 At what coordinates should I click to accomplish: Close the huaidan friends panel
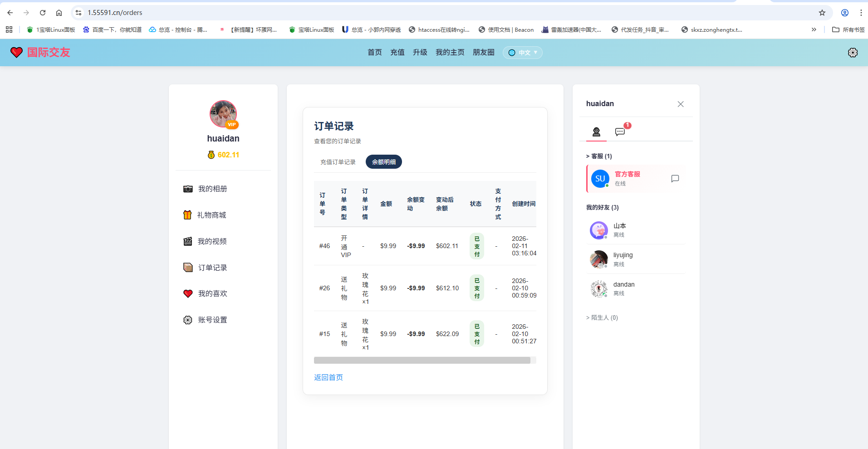tap(680, 104)
